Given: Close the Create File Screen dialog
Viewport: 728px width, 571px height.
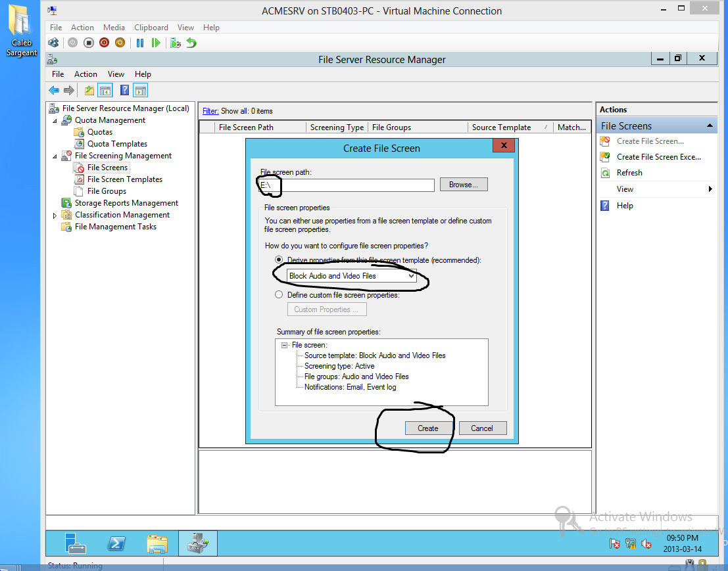Looking at the screenshot, I should click(504, 146).
